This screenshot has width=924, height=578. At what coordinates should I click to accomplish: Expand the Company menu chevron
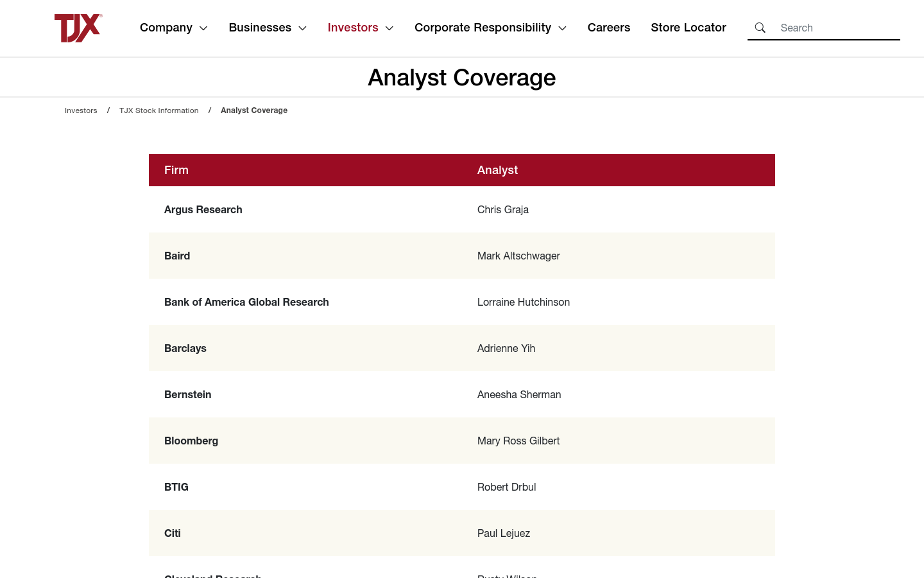point(203,28)
